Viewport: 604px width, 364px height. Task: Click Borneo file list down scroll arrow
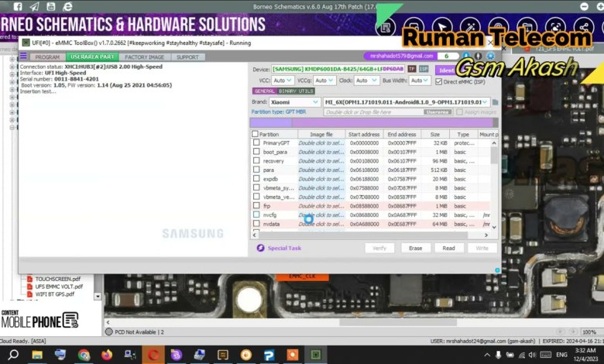click(98, 296)
